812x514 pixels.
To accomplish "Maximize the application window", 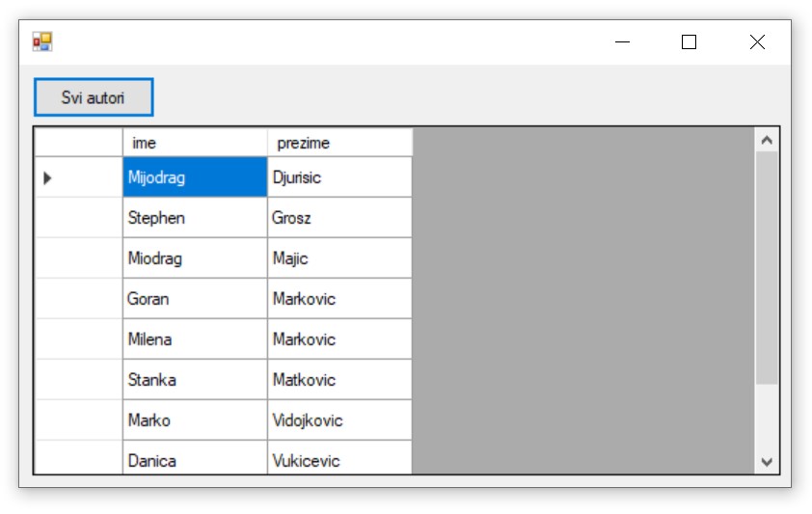I will click(689, 41).
